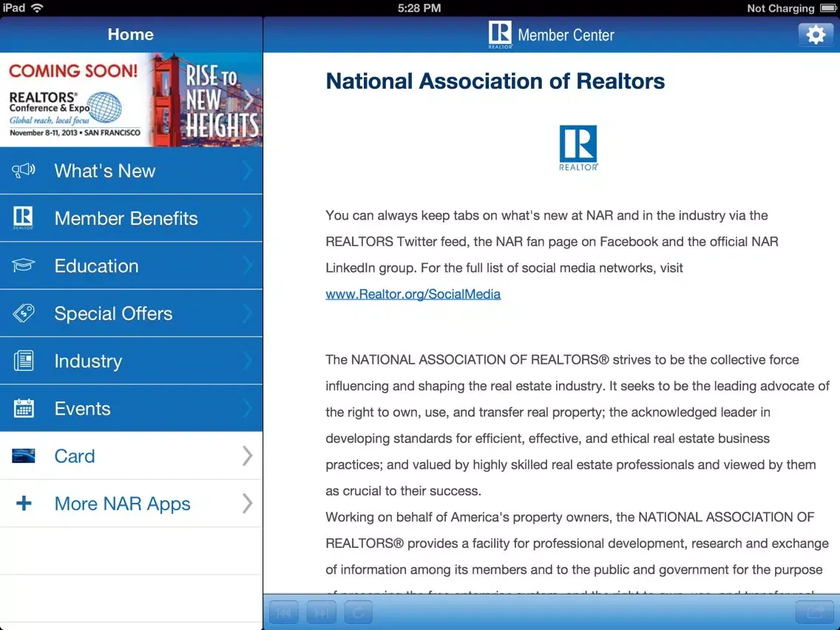
Task: Go to the Education section
Action: [x=132, y=265]
